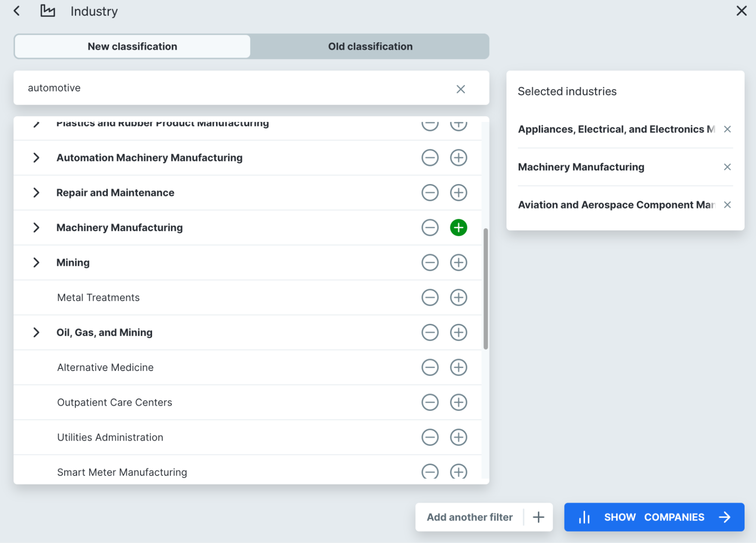Click the Show Companies button

pyautogui.click(x=654, y=517)
